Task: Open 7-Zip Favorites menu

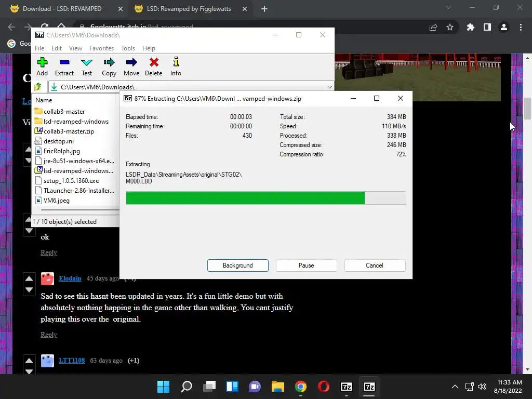Action: click(101, 48)
